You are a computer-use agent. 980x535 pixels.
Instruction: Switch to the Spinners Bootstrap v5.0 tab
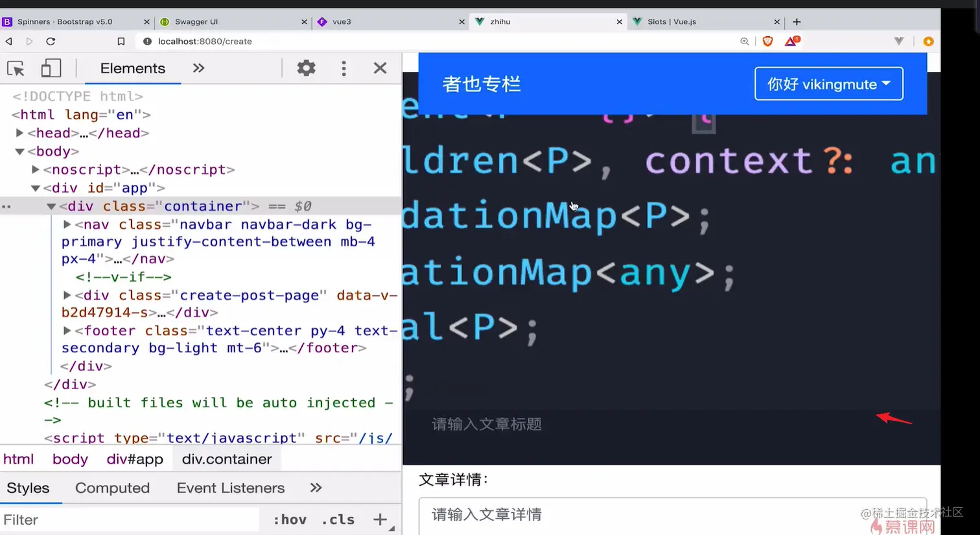(x=65, y=21)
